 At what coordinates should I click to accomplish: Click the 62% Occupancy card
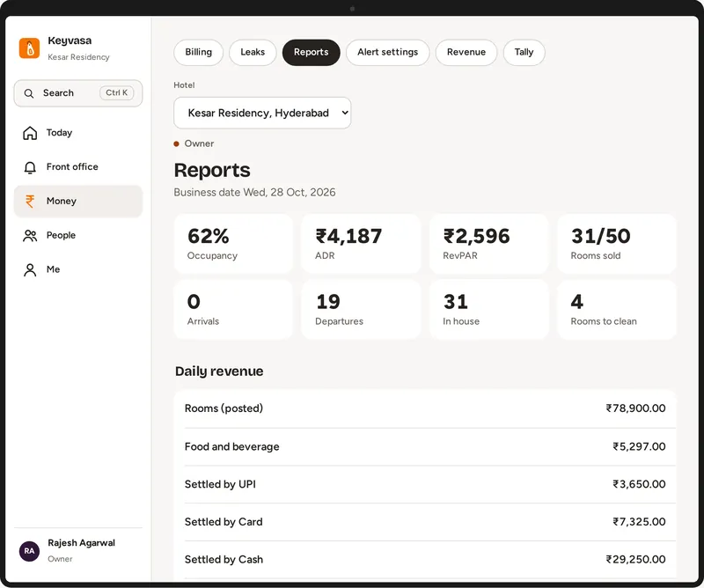[x=233, y=244]
